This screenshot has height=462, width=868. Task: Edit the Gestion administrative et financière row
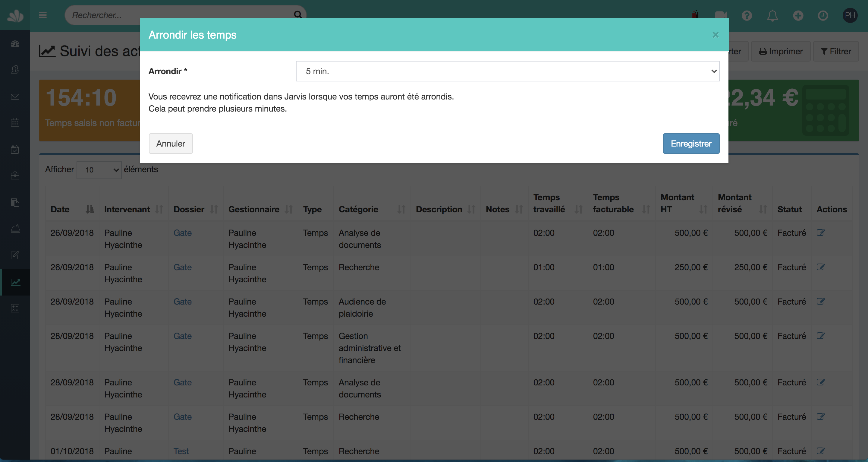[821, 336]
